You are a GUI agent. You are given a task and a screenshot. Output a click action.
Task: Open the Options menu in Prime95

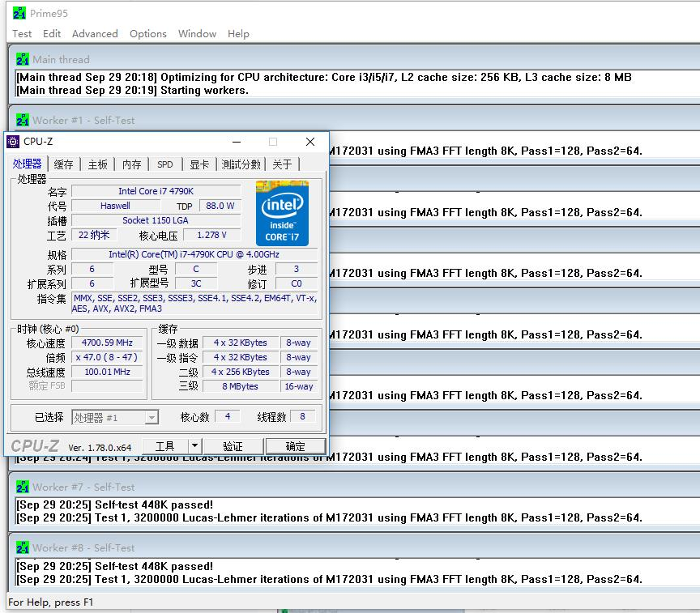(x=148, y=34)
